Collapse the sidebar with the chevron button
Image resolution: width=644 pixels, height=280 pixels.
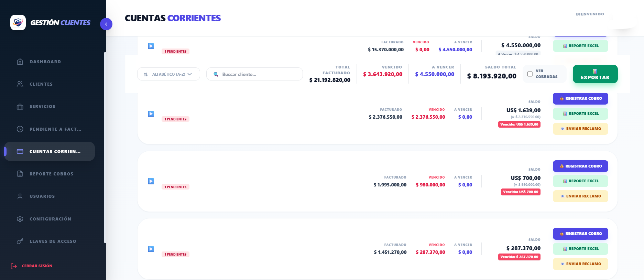(106, 24)
